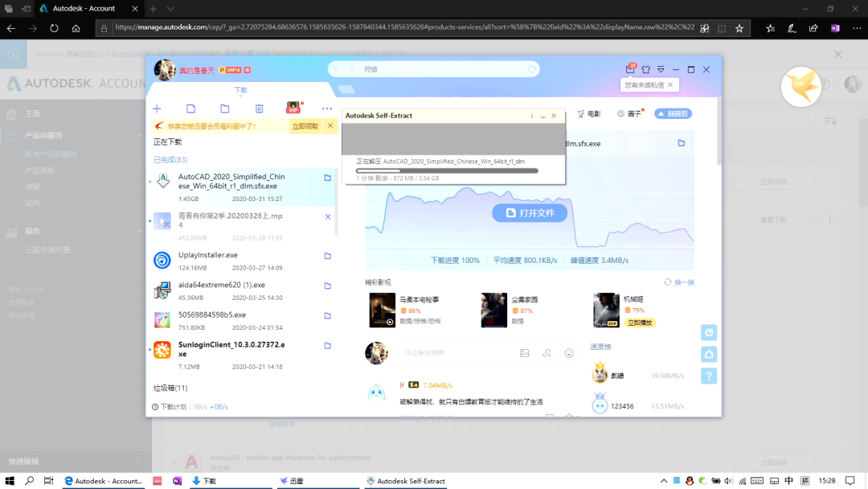Close the yellow member benefit banner

pos(330,125)
